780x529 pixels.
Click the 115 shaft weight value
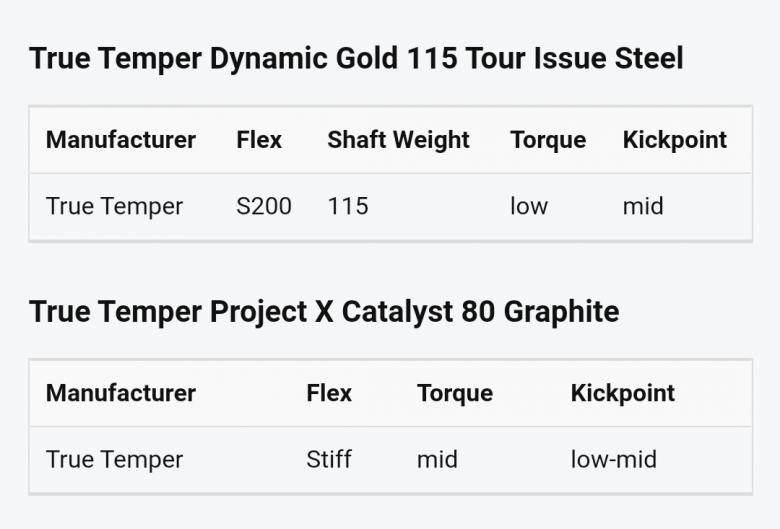[x=348, y=206]
